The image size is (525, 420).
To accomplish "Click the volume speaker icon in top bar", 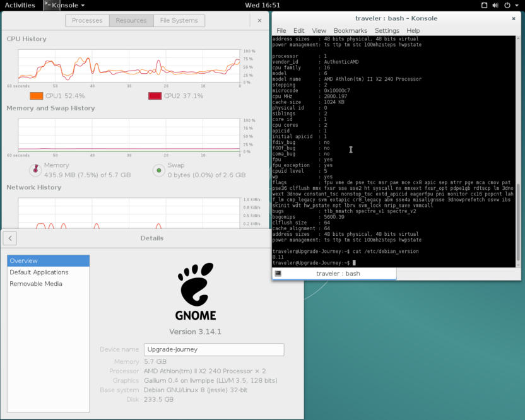I will (x=495, y=5).
